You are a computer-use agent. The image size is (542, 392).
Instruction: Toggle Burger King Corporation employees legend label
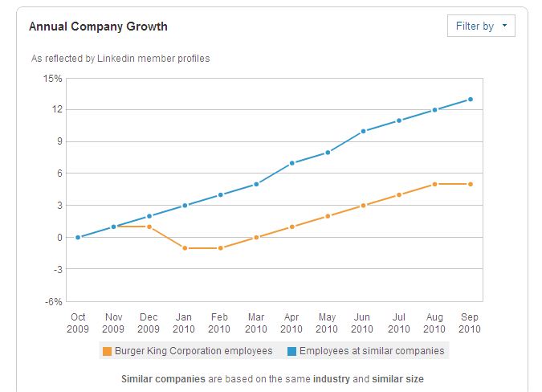[194, 351]
